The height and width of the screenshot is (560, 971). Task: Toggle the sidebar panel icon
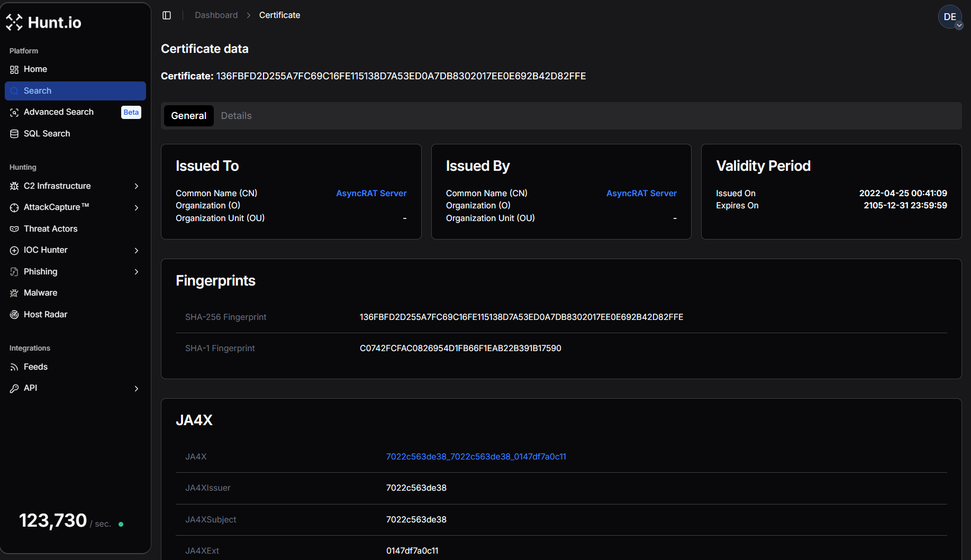click(x=167, y=15)
